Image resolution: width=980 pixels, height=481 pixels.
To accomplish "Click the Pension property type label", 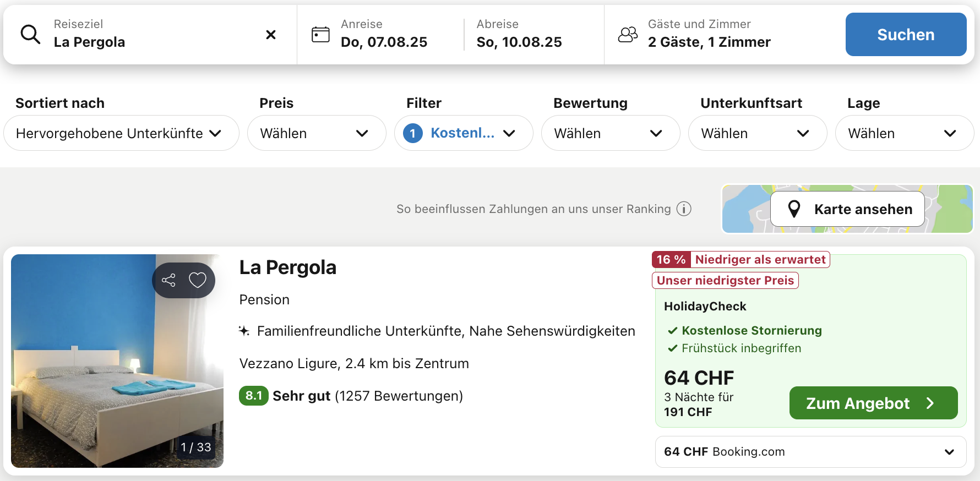I will click(x=264, y=300).
